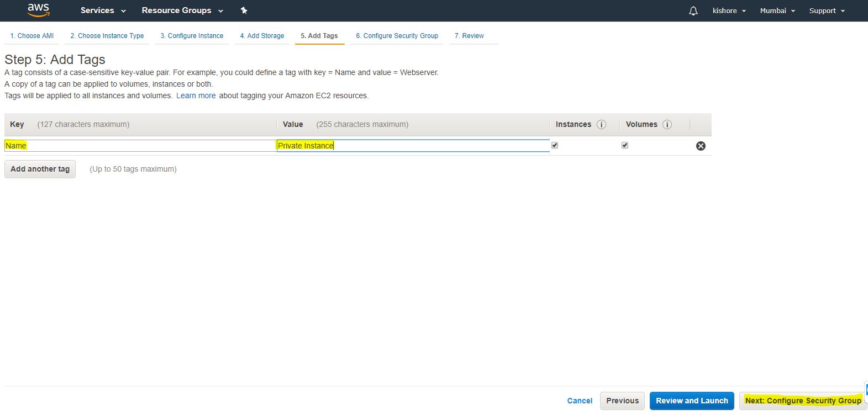868x415 pixels.
Task: Follow the Learn more tagging link
Action: coord(196,95)
